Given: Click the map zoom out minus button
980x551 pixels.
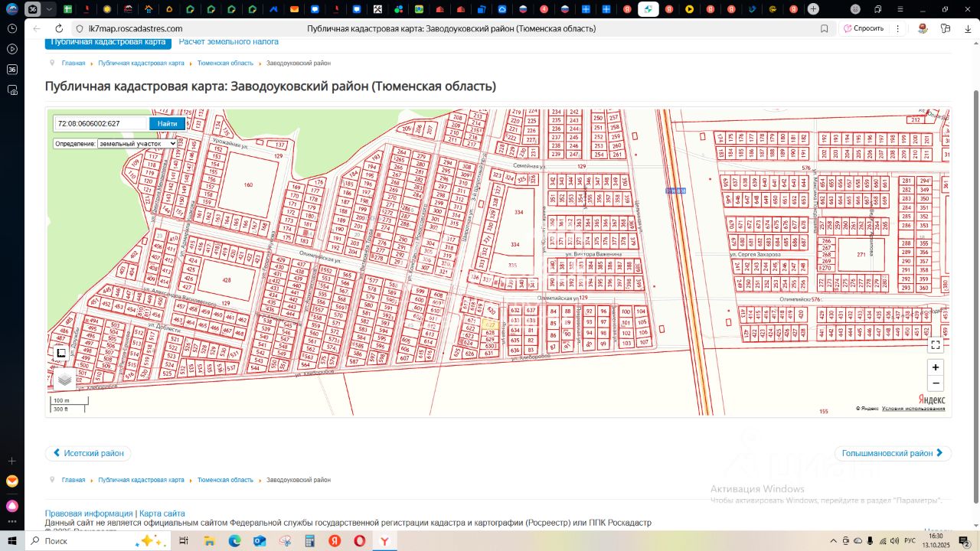Looking at the screenshot, I should click(x=935, y=383).
